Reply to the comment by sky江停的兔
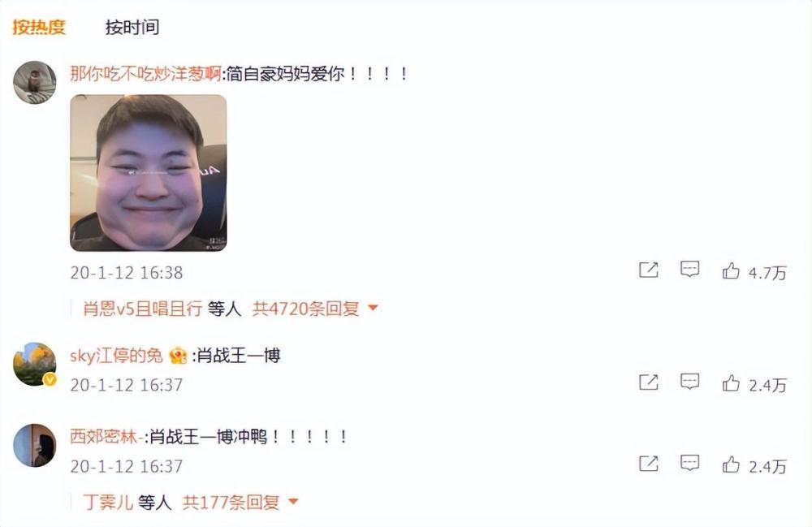Screen dimensions: 812x527 pyautogui.click(x=689, y=382)
